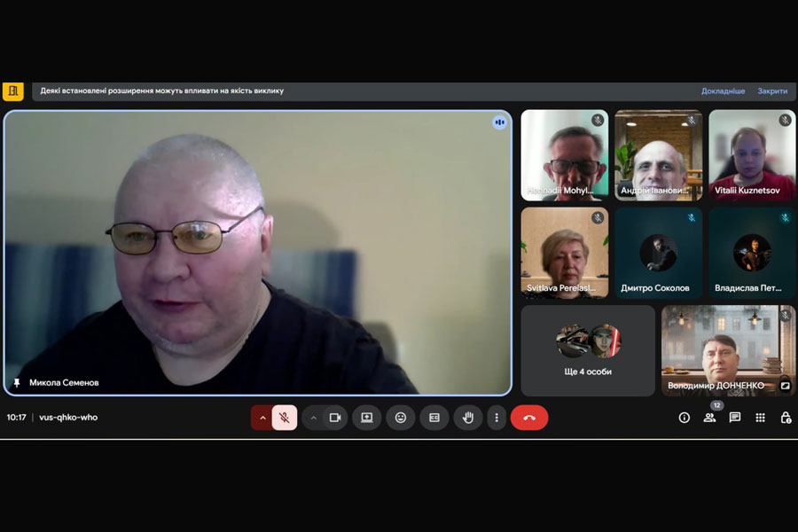Open Ще 4 особи overflow tile
Screen dimensions: 798x532
[588, 351]
